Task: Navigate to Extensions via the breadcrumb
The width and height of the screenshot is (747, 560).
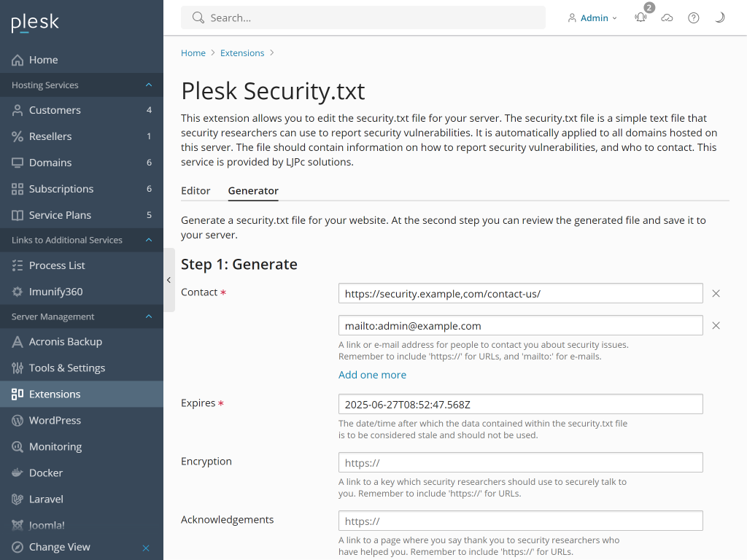Action: click(x=242, y=52)
